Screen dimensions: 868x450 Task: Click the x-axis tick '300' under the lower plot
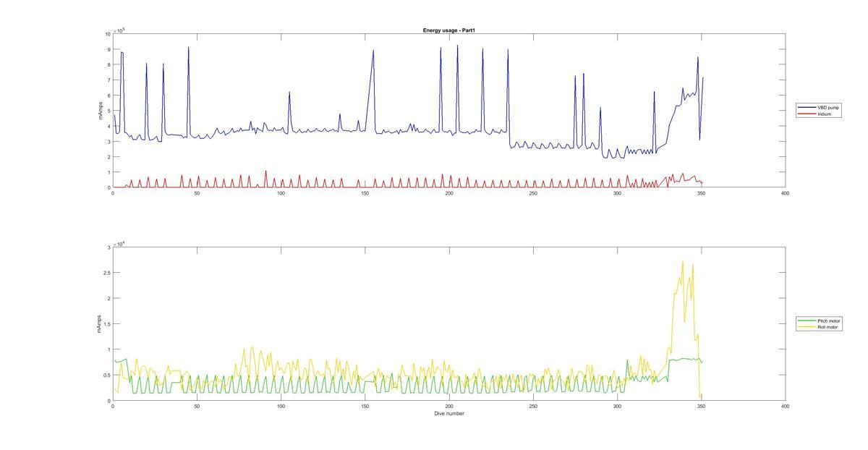pyautogui.click(x=617, y=407)
